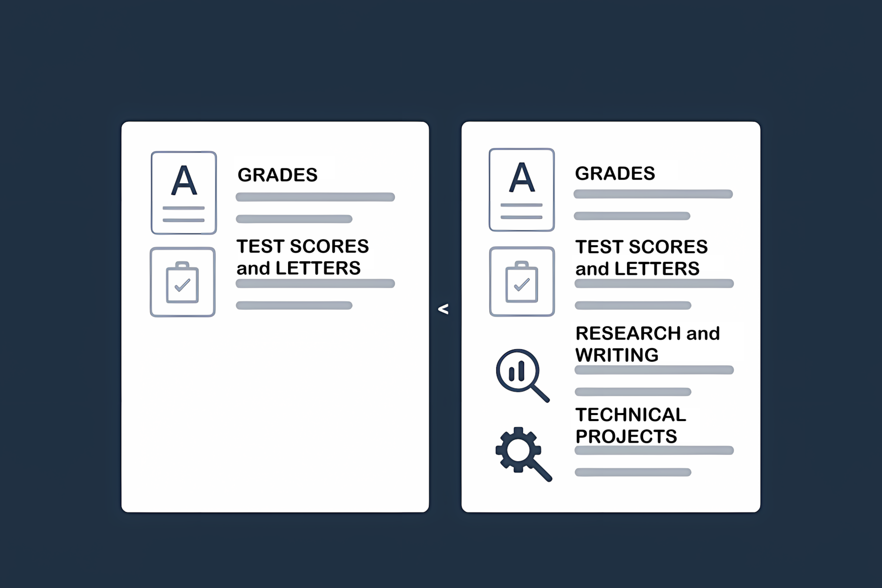Select the GRADES heading in left card

tap(278, 175)
